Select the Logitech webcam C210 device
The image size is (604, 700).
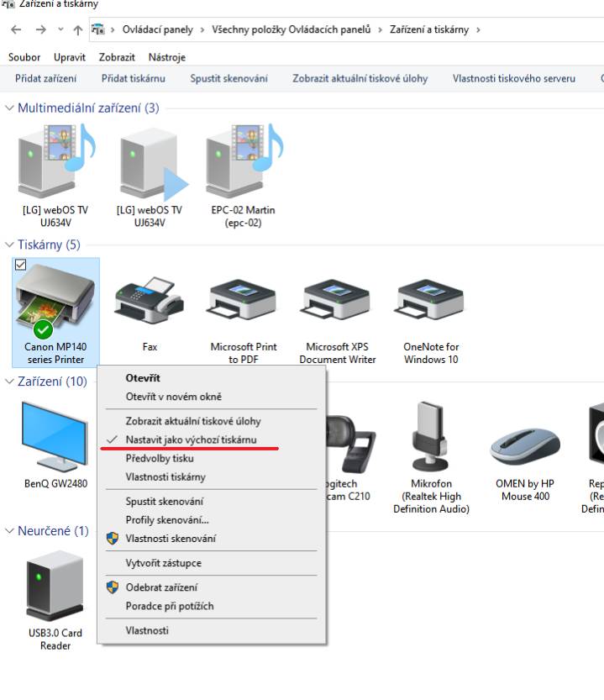(x=353, y=445)
